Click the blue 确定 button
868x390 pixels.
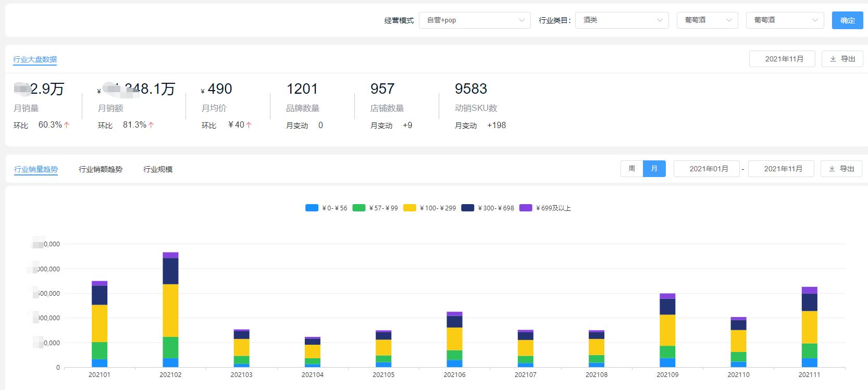point(847,20)
